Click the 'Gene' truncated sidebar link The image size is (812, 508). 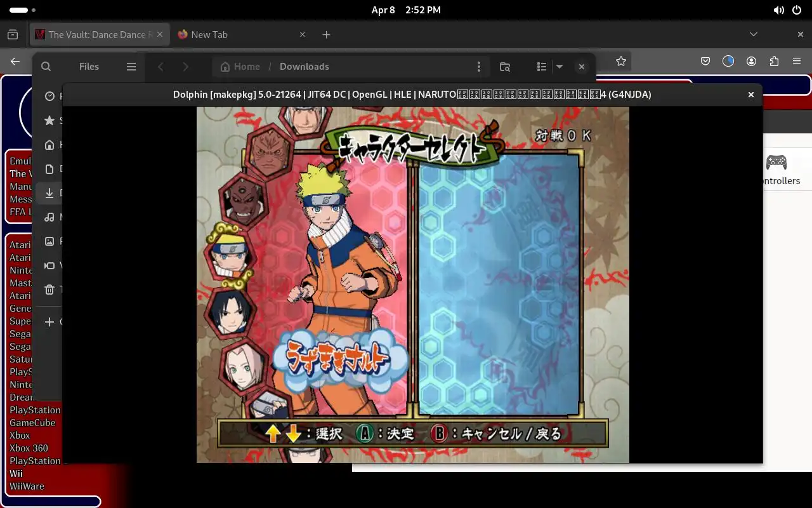click(x=20, y=308)
